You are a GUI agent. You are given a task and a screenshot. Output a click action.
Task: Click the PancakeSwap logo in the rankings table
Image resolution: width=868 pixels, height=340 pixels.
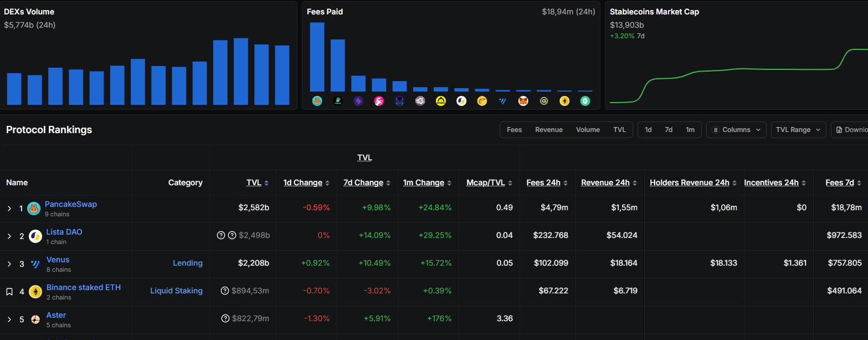[x=34, y=209]
